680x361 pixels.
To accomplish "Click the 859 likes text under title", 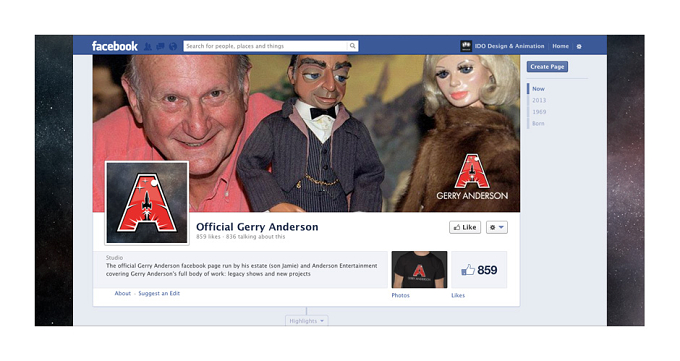I will (x=208, y=237).
